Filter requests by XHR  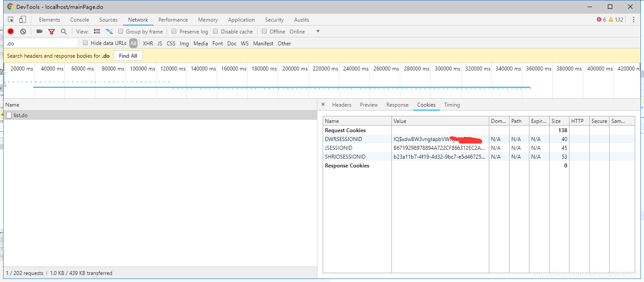pos(148,44)
